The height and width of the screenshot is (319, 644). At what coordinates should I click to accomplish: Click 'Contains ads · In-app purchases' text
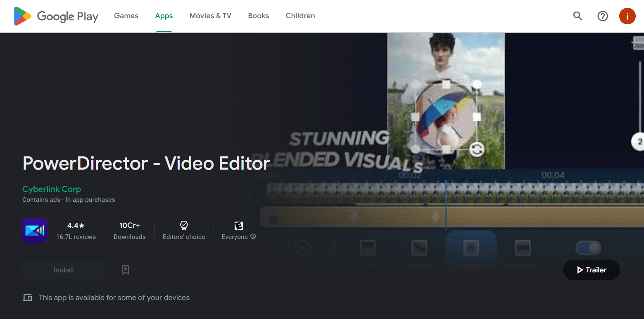(x=69, y=200)
